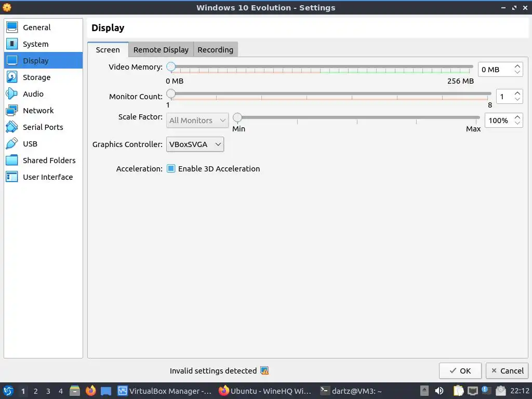Click the screenshot camera tray icon
Screen dimensions: 532x399
pyautogui.click(x=501, y=391)
